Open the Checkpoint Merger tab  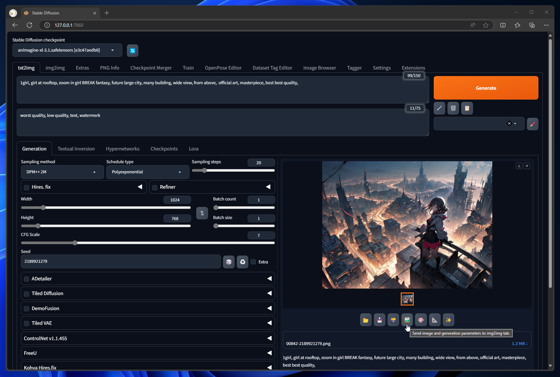pyautogui.click(x=151, y=68)
